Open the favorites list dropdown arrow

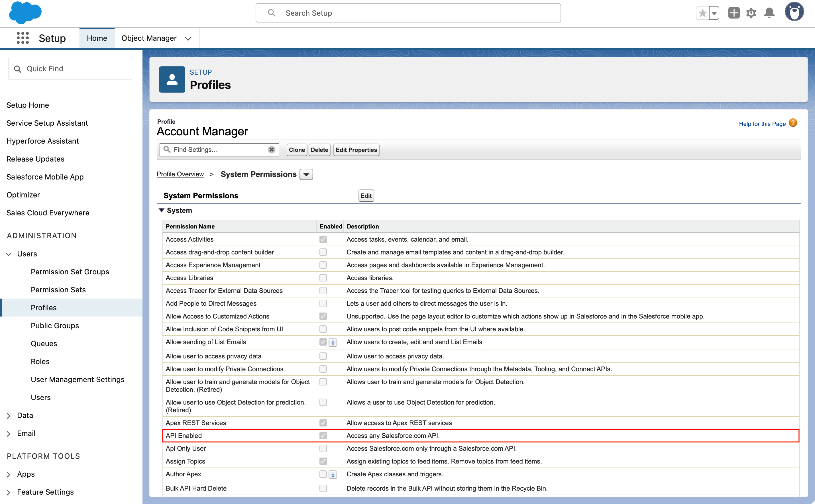coord(714,13)
